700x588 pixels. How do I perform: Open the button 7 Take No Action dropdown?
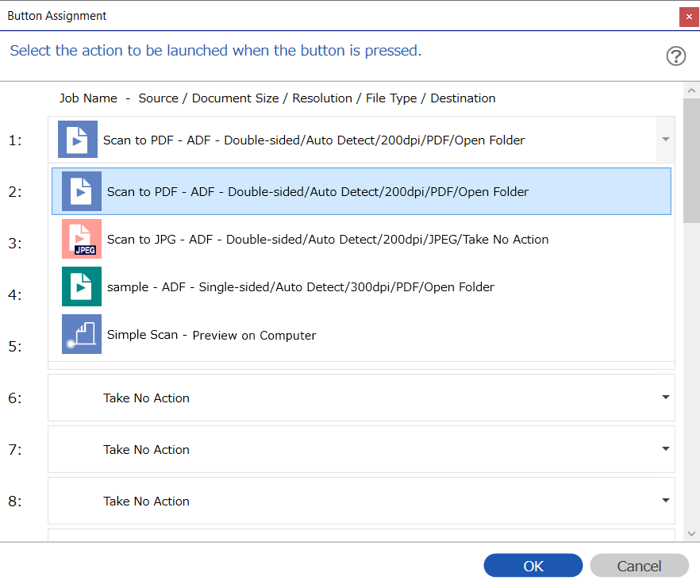(x=666, y=448)
